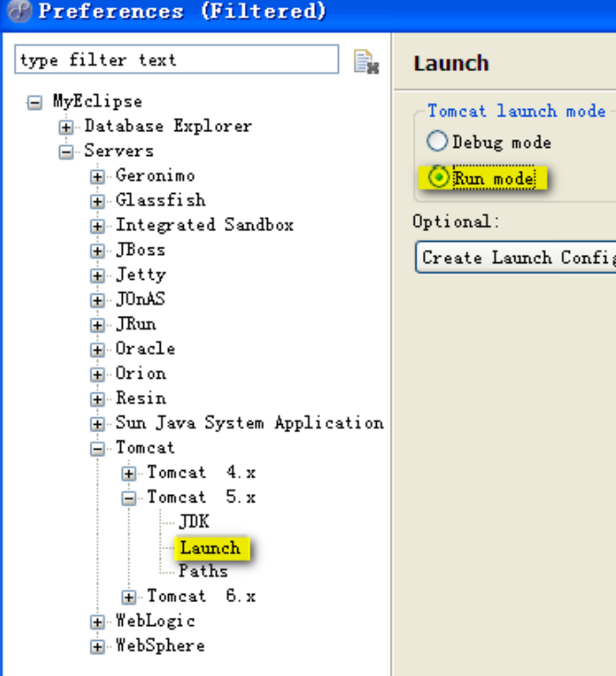This screenshot has width=616, height=676.
Task: Select WebLogic in the tree
Action: (155, 621)
